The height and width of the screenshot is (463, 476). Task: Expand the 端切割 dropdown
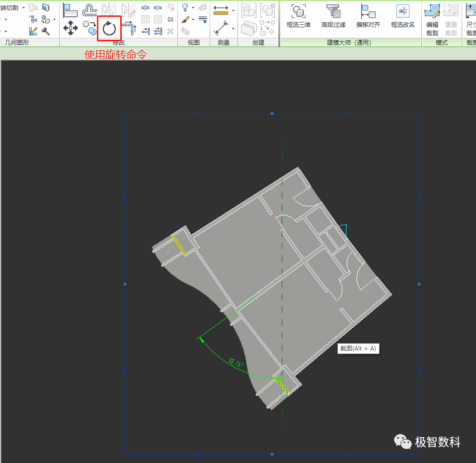click(x=23, y=7)
